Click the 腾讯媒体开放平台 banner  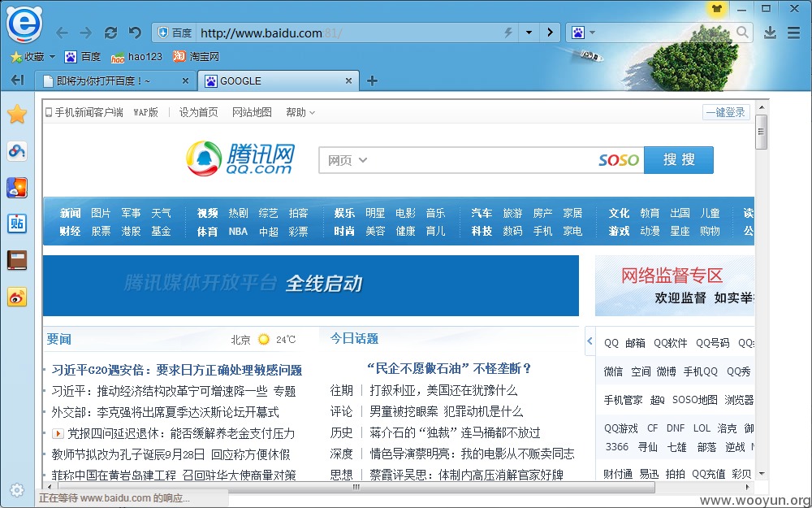coord(311,285)
